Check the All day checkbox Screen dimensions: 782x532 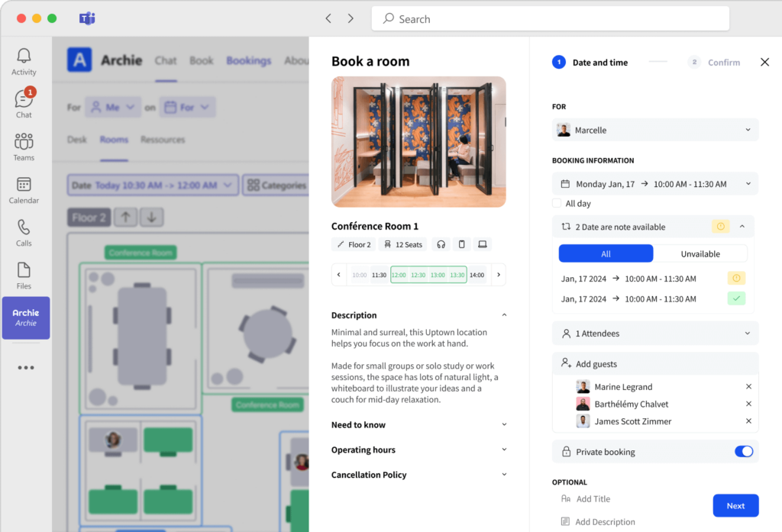[557, 204]
